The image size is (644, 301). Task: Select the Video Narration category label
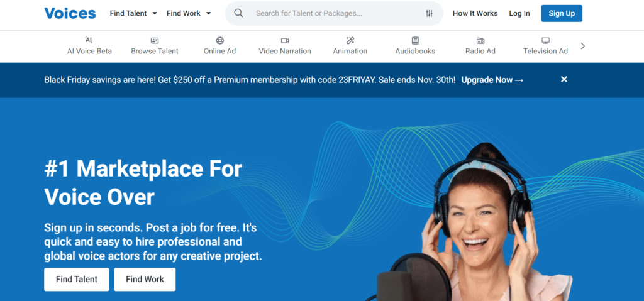pyautogui.click(x=285, y=52)
